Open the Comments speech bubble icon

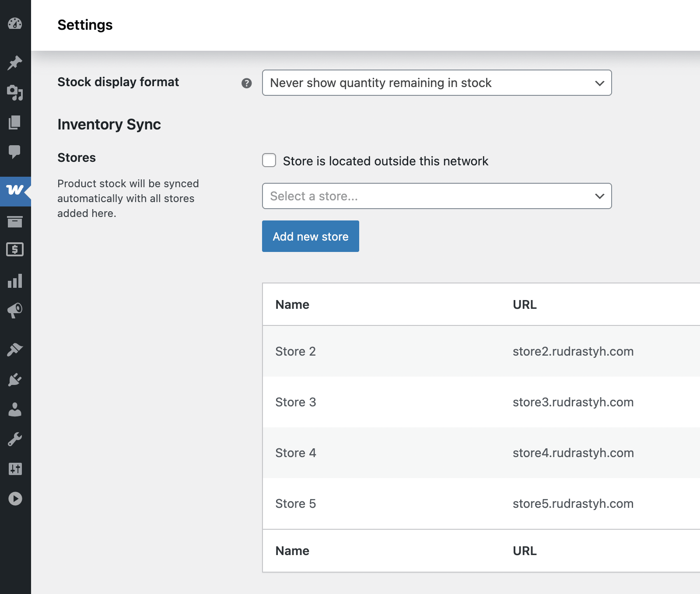[x=15, y=152]
